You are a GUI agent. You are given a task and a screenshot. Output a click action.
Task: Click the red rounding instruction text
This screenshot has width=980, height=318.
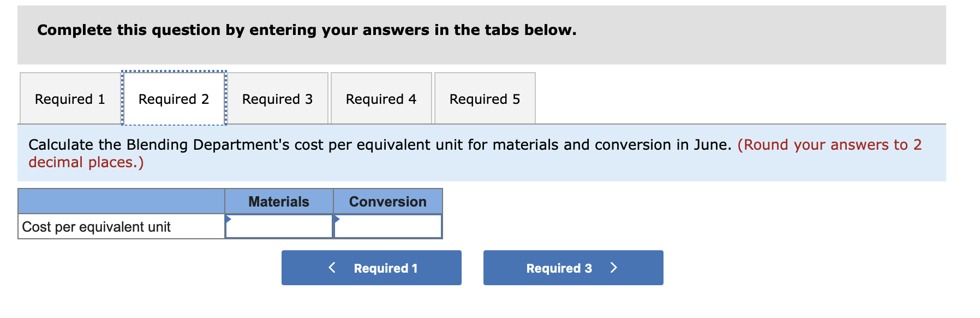(x=829, y=145)
